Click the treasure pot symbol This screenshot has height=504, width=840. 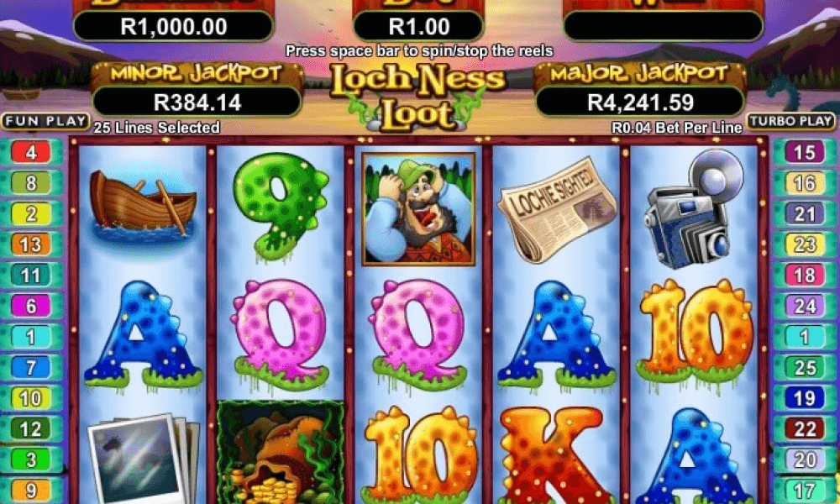pos(281,453)
